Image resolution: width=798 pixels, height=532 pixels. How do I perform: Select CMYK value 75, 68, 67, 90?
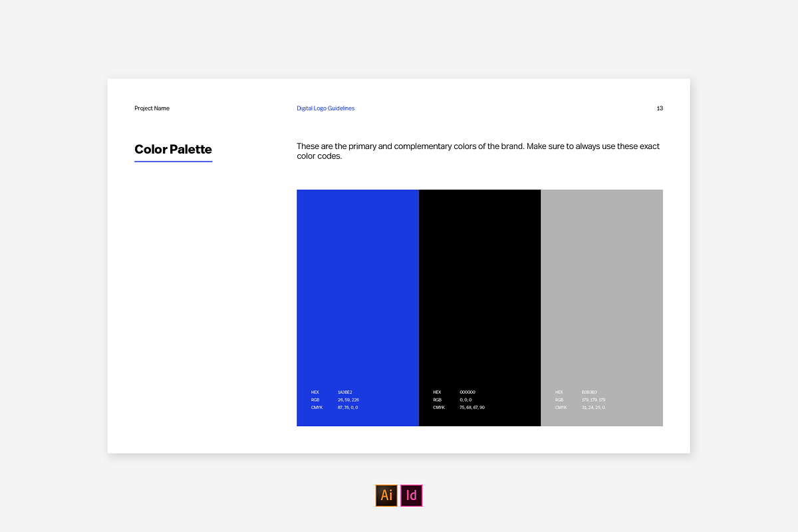[471, 407]
